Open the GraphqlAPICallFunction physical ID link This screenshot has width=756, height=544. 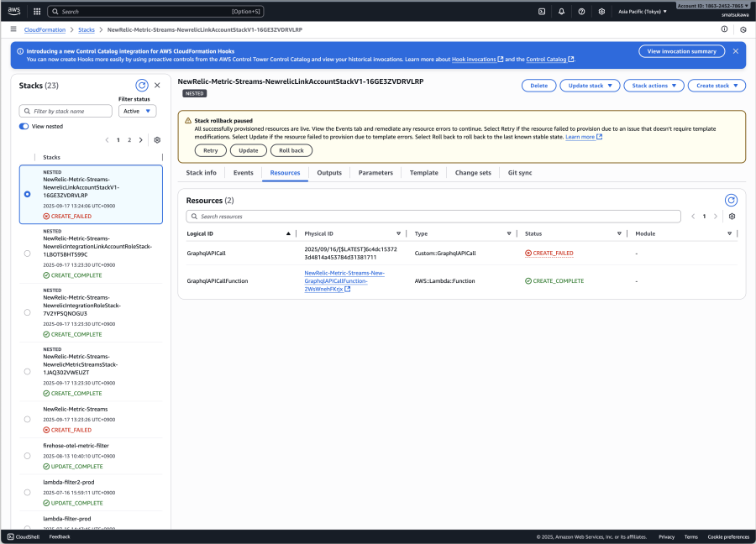click(x=344, y=281)
